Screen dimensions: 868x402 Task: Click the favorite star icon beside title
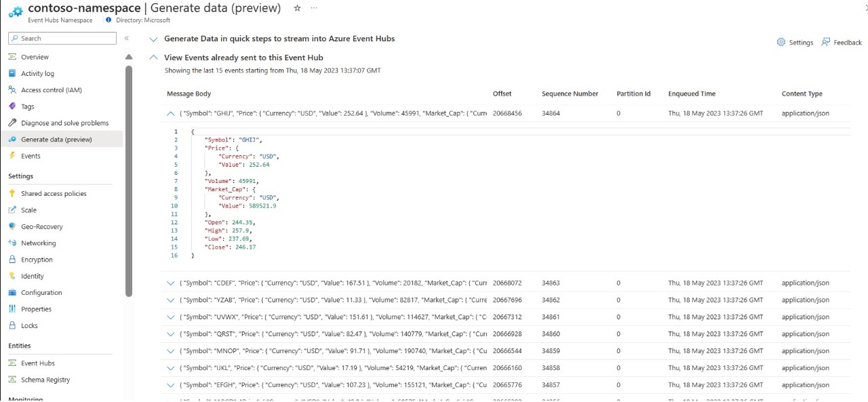[297, 8]
